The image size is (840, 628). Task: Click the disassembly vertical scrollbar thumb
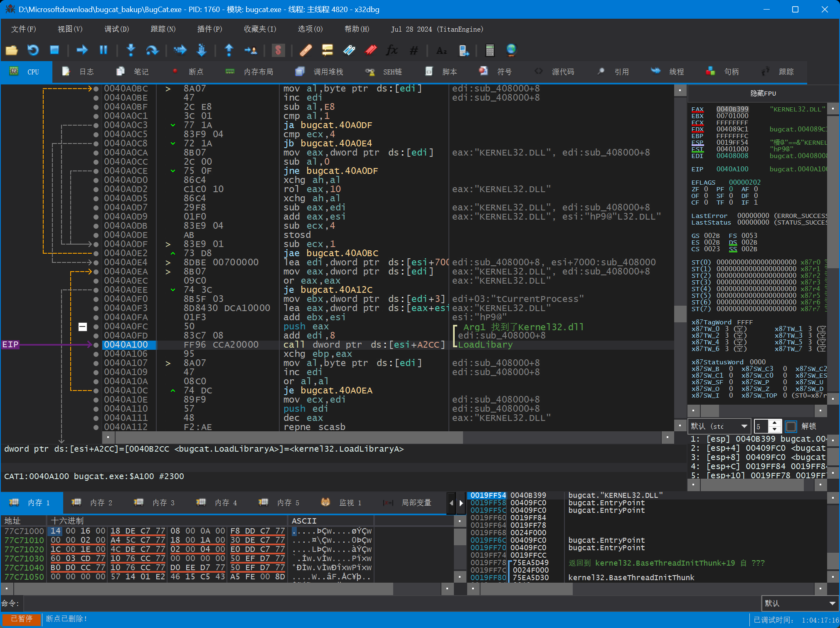pos(680,314)
